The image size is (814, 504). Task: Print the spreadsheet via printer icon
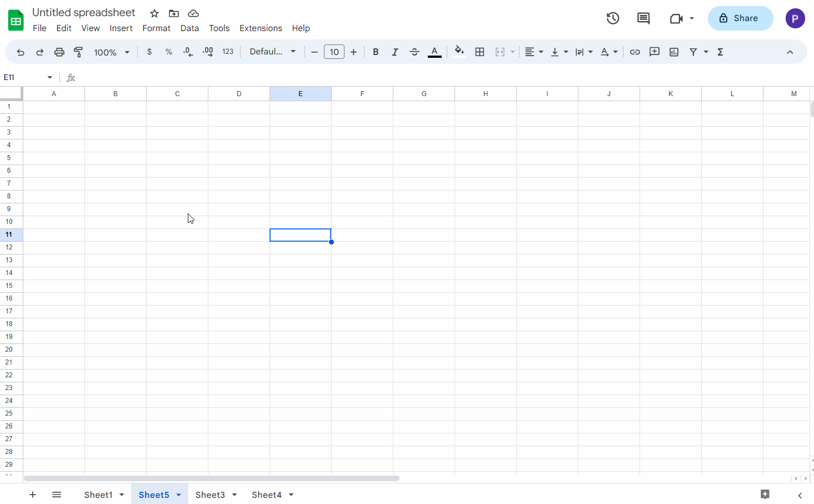(59, 52)
